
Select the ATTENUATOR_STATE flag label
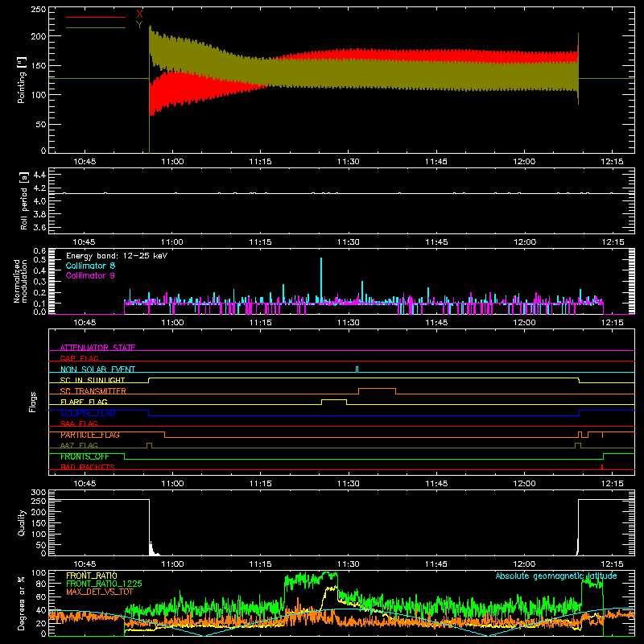tap(97, 348)
